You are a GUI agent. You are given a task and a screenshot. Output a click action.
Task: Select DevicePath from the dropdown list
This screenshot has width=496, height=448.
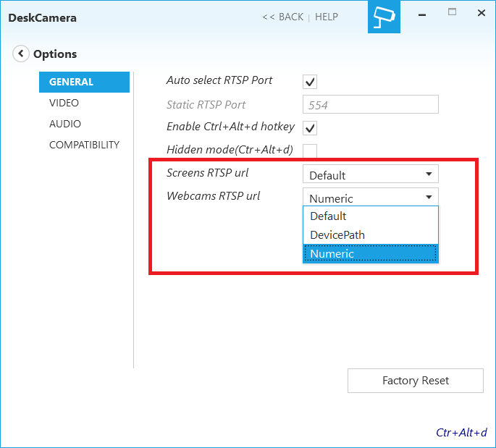click(370, 235)
